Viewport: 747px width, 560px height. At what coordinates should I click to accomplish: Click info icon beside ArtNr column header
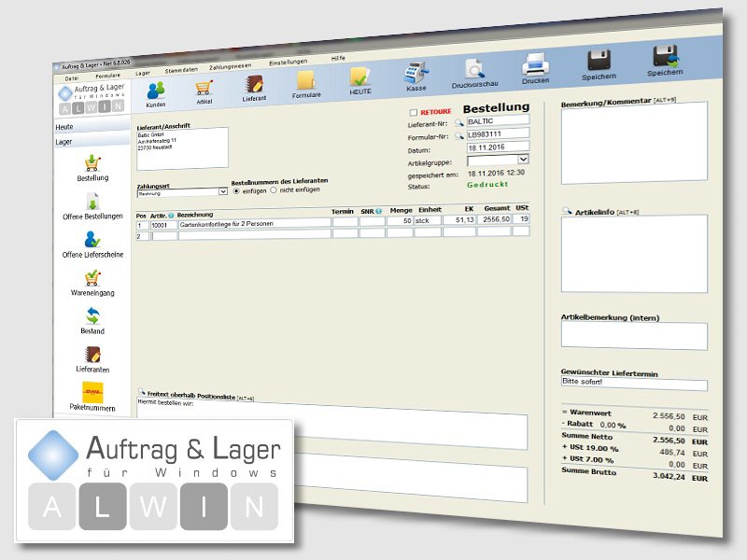171,216
